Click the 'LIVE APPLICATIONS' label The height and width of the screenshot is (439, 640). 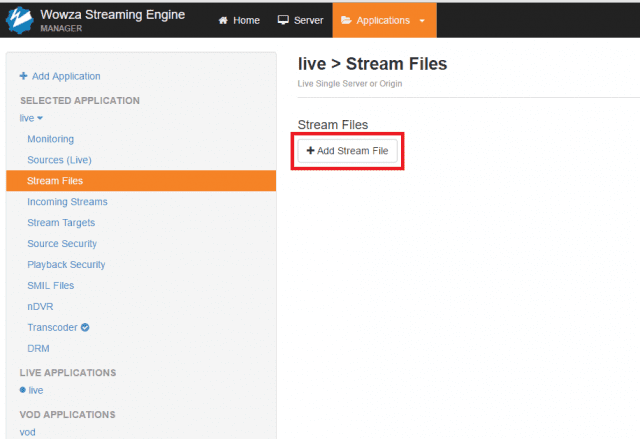pyautogui.click(x=68, y=373)
